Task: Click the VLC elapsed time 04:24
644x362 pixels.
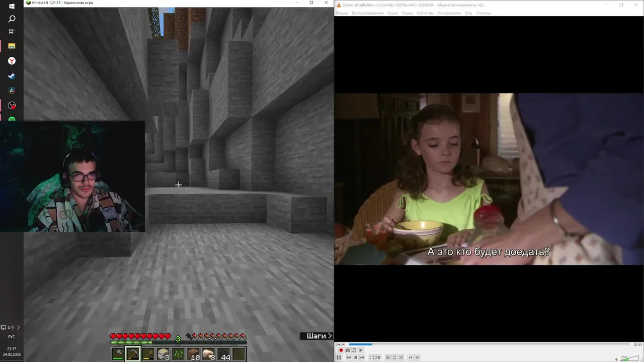Action: point(341,344)
